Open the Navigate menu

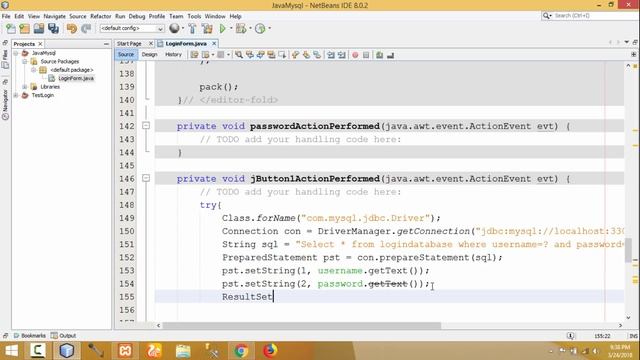(x=54, y=16)
